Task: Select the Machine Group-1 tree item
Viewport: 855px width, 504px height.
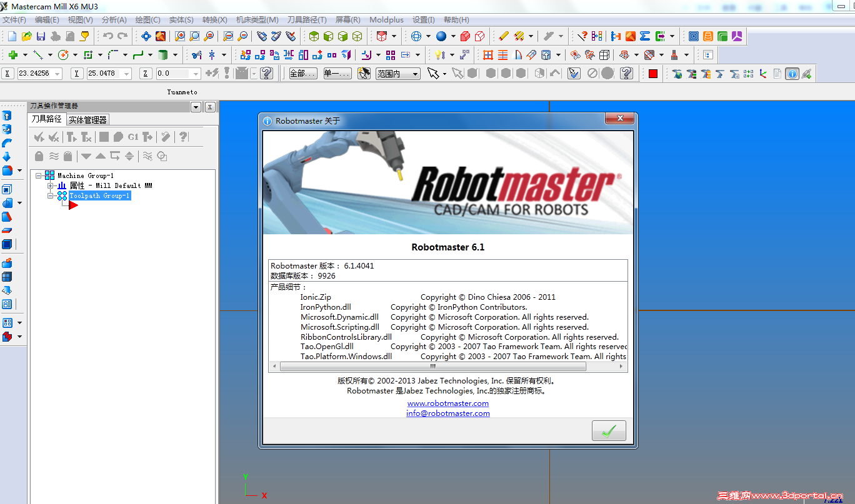Action: (86, 175)
